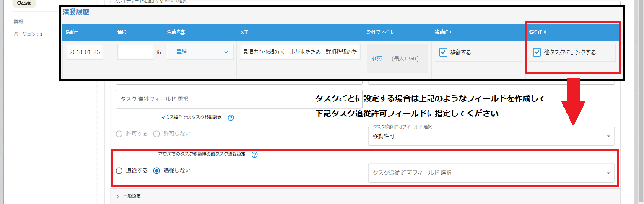
Task: Click the help icon beside マウス操作でのタスク移動設定
Action: pyautogui.click(x=230, y=118)
